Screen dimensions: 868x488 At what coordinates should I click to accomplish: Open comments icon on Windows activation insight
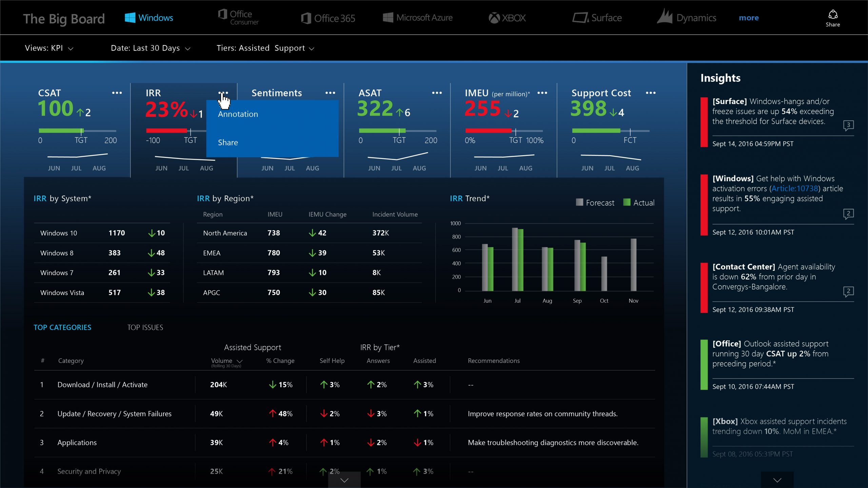848,214
